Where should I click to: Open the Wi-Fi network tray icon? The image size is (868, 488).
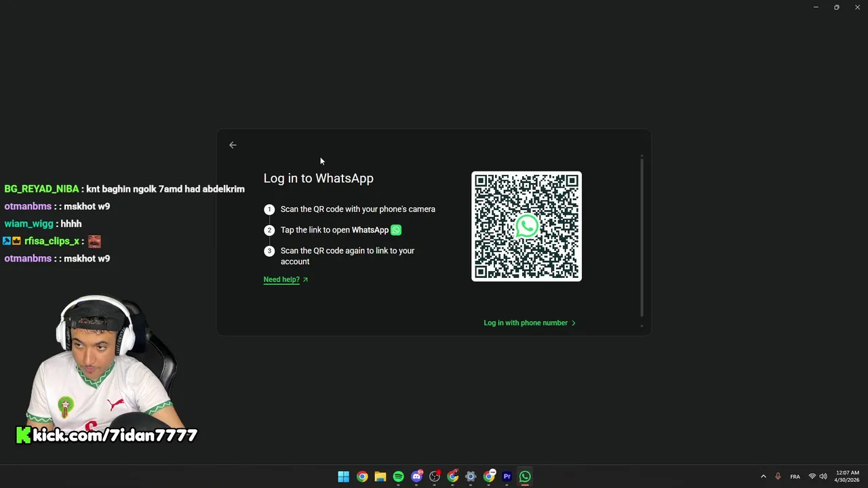(x=812, y=476)
